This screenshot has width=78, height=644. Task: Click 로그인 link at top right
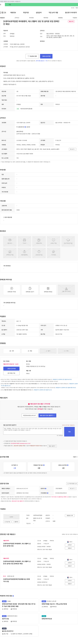tap(73, 8)
